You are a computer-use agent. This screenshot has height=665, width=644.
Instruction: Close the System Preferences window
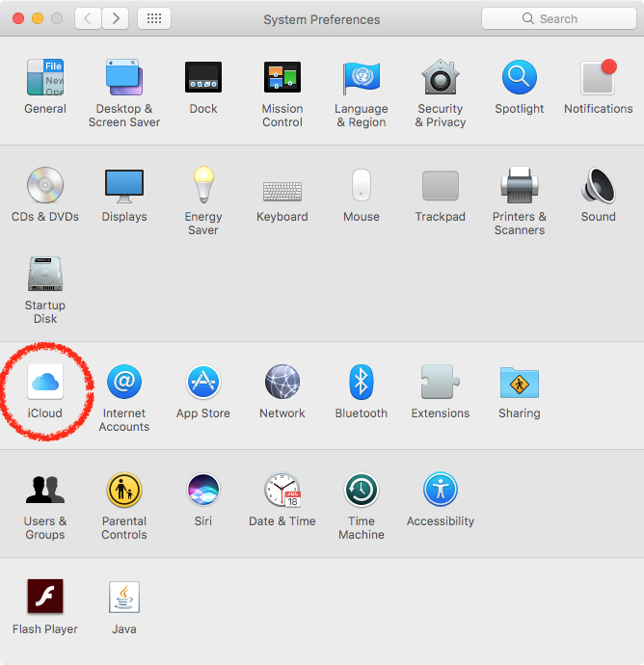coord(18,18)
